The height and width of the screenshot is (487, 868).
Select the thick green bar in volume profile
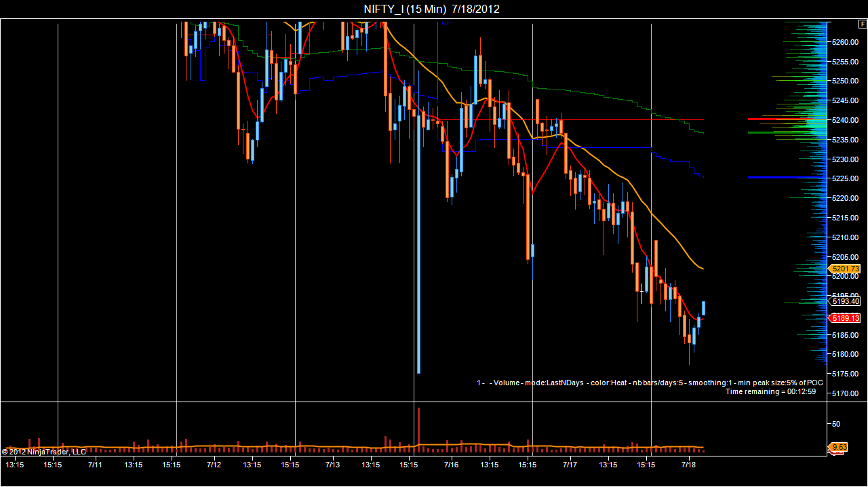click(781, 133)
